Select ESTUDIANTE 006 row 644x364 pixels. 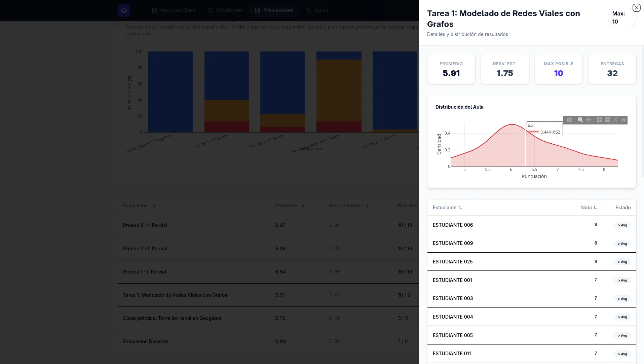click(532, 225)
